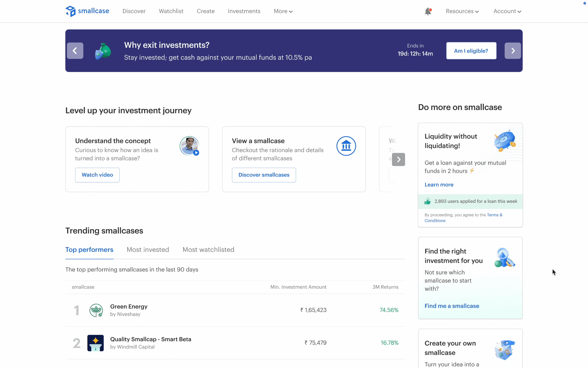Screen dimensions: 588x368
Task: Click the bank icon in View a smallcase
Action: [x=346, y=146]
